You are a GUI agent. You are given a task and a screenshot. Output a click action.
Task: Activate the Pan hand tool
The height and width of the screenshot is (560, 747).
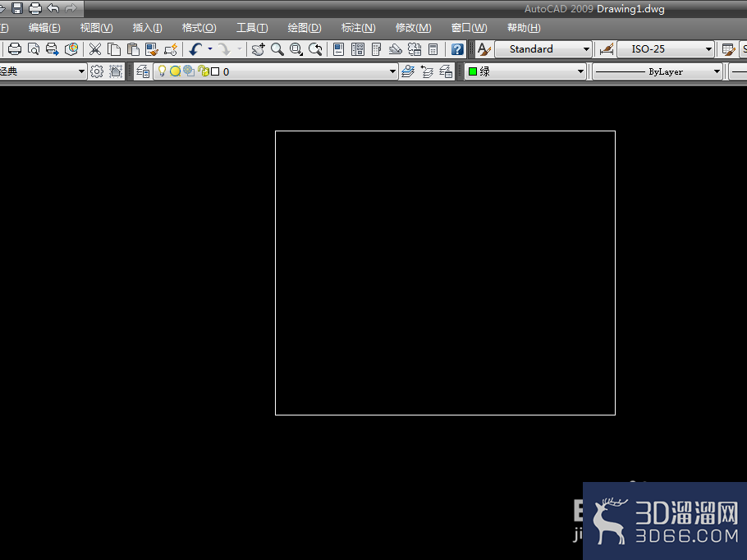coord(259,49)
